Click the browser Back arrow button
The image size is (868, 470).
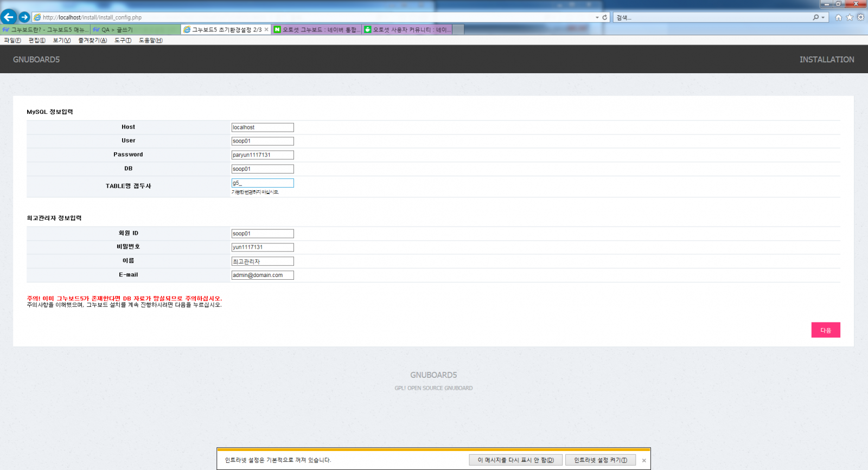[9, 17]
